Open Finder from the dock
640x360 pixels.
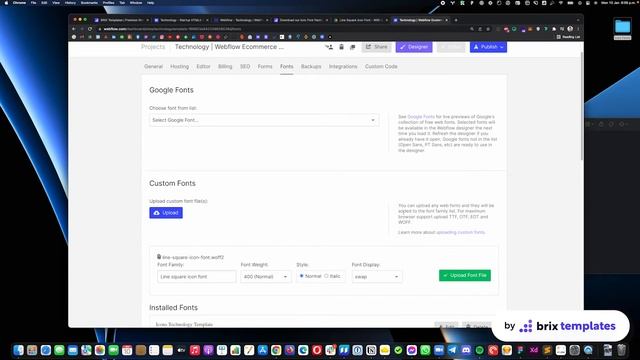(x=19, y=350)
